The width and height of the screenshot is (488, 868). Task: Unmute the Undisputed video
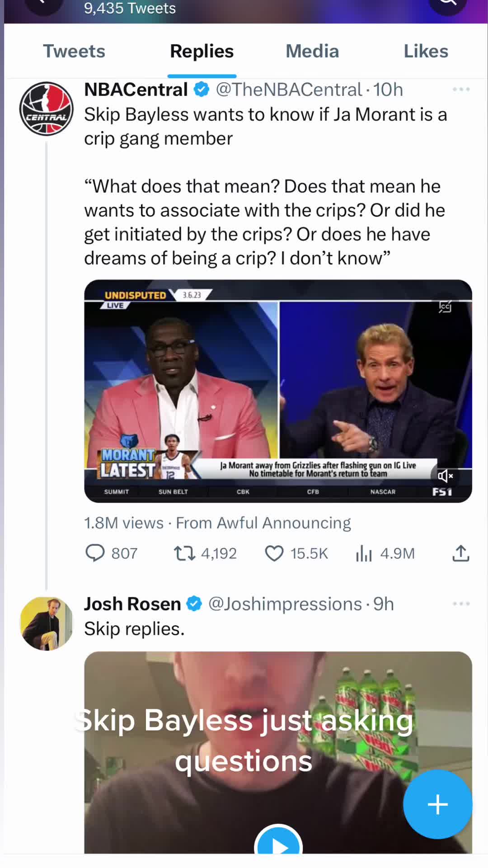pos(445,476)
